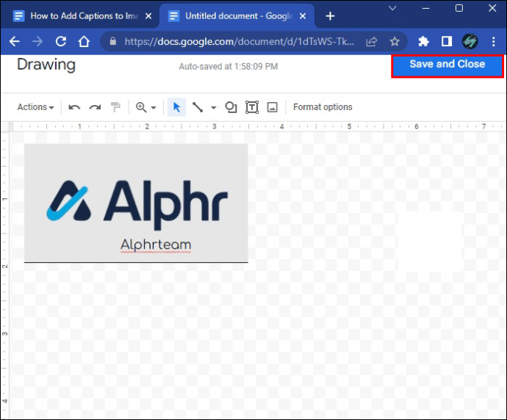The height and width of the screenshot is (420, 507).
Task: Select the Paint format roller icon
Action: (115, 107)
